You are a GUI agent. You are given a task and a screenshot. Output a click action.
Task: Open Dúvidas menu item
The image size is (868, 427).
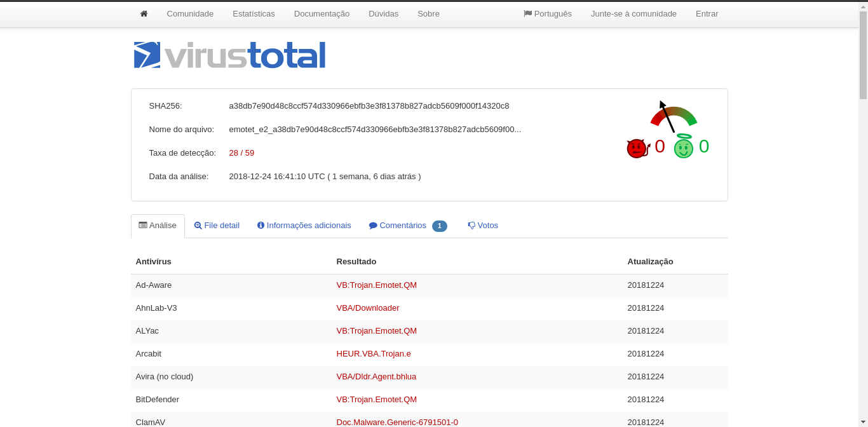click(383, 13)
